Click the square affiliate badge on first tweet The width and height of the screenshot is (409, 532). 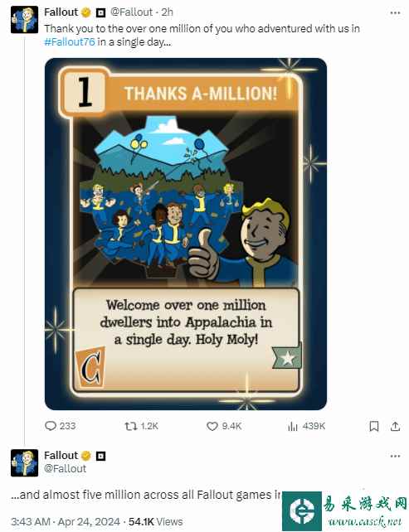pyautogui.click(x=100, y=13)
